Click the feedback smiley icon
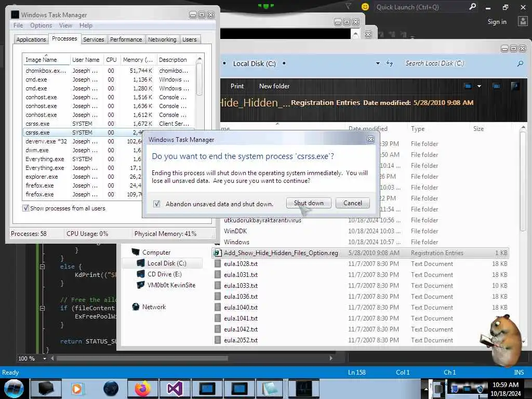The height and width of the screenshot is (399, 532). coord(365,7)
